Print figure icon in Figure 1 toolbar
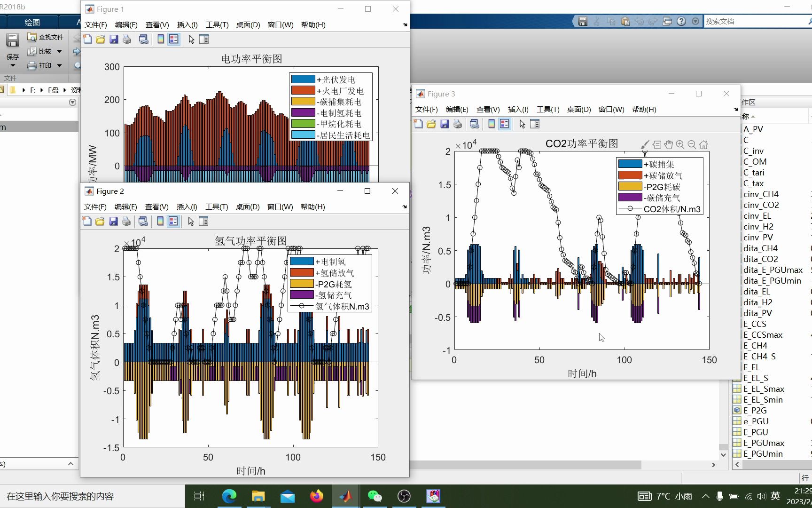Image resolution: width=812 pixels, height=508 pixels. point(127,40)
